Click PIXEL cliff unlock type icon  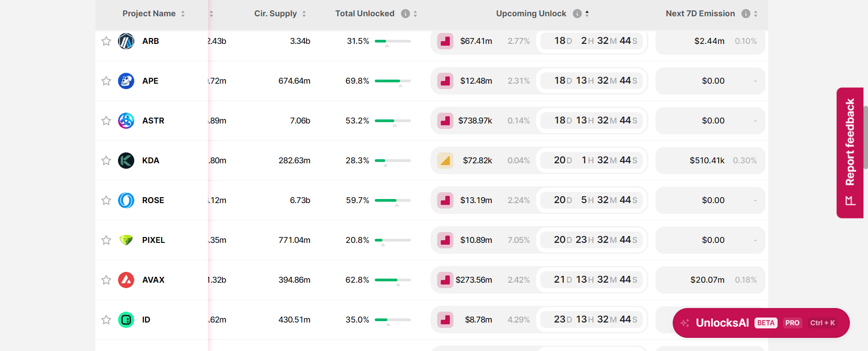click(445, 240)
